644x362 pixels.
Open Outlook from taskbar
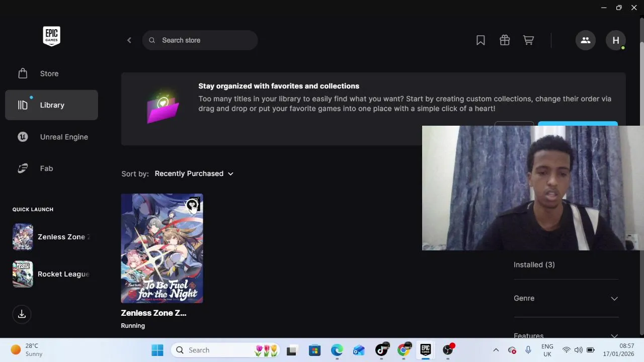point(359,350)
